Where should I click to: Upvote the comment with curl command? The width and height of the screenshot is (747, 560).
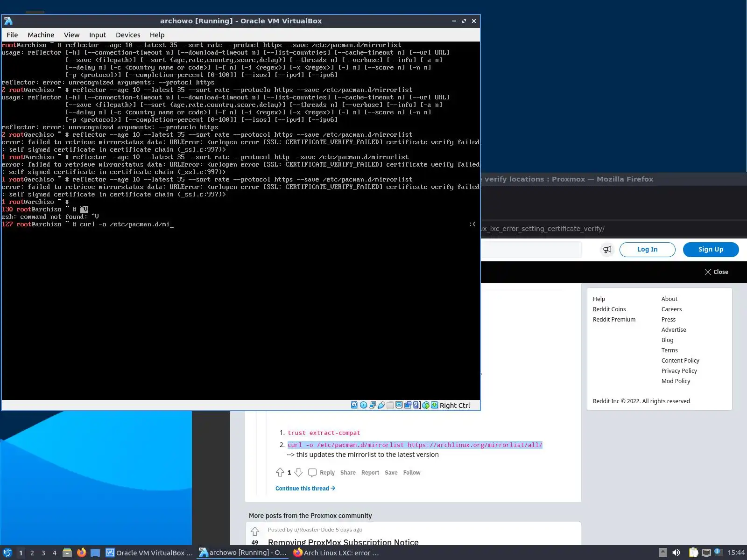tap(280, 472)
